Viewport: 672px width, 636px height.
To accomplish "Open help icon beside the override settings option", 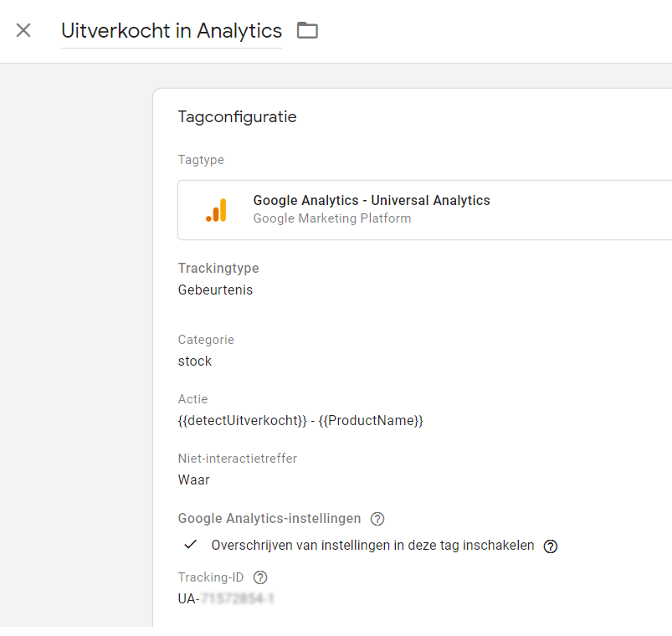I will pyautogui.click(x=551, y=546).
